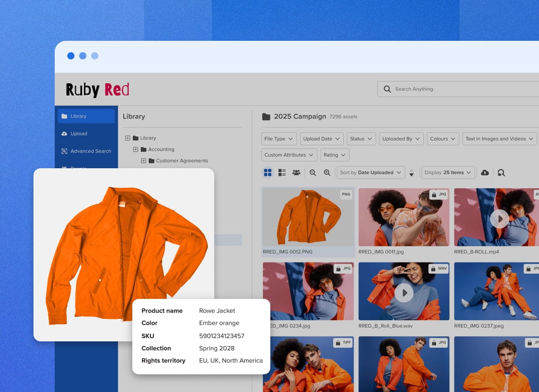The image size is (539, 392).
Task: Expand the Customer Agreements tree node
Action: click(x=143, y=161)
